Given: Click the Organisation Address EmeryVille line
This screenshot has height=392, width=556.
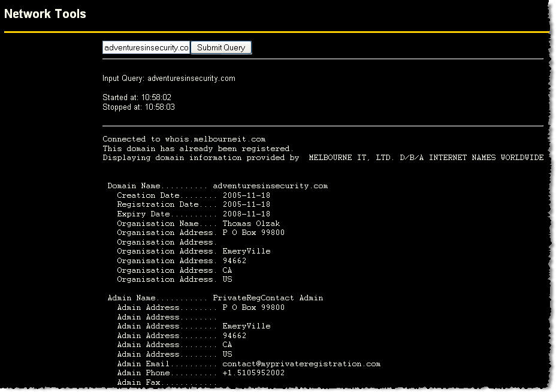Looking at the screenshot, I should tap(193, 251).
